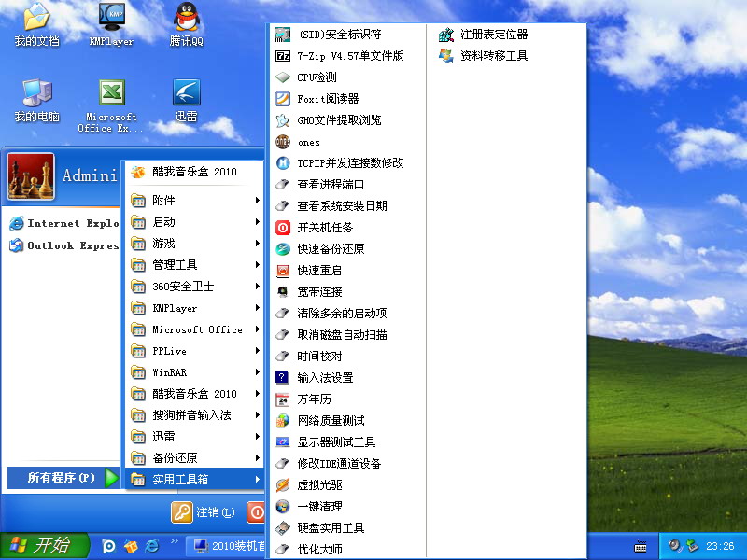Choose 查看进程端口 in the toolbox menu

point(347,185)
